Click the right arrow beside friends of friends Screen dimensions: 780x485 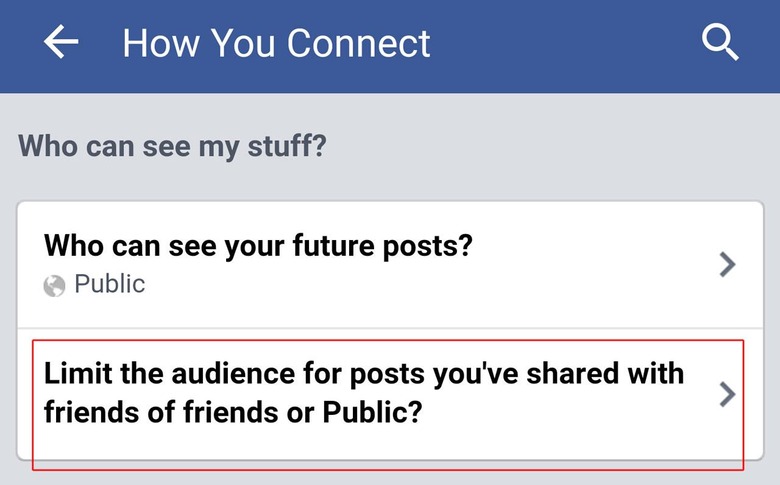(727, 394)
